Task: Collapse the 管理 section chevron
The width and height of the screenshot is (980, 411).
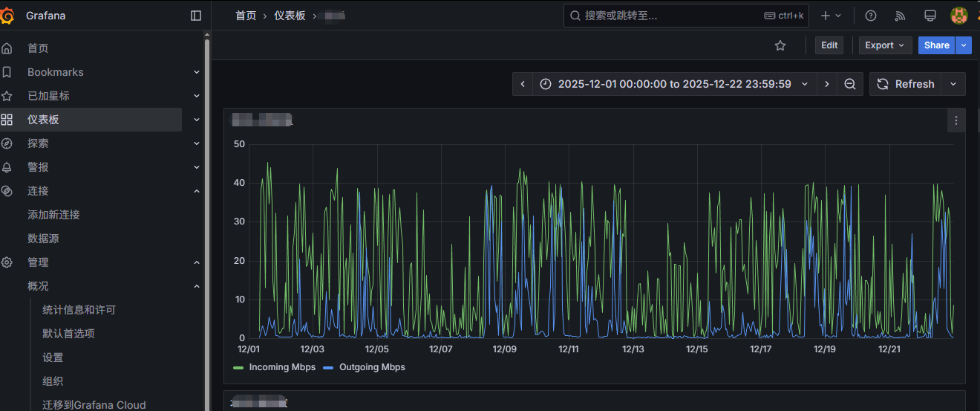Action: [197, 262]
